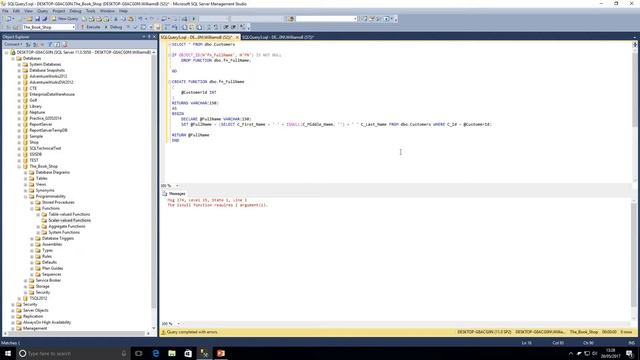Click the New Query toolbar button
The height and width of the screenshot is (360, 640).
click(x=64, y=19)
